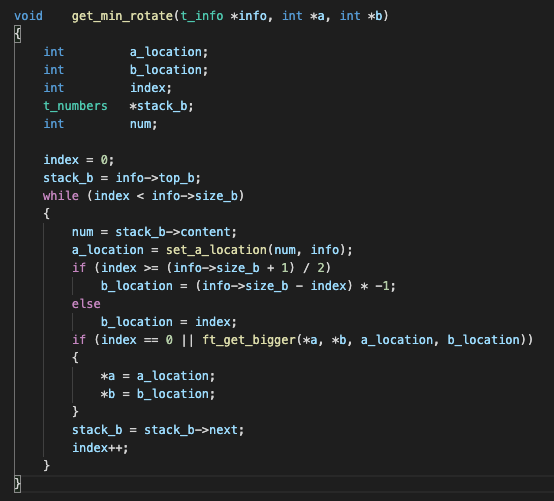This screenshot has width=554, height=501.
Task: Click the t_info parameter type
Action: pyautogui.click(x=202, y=16)
